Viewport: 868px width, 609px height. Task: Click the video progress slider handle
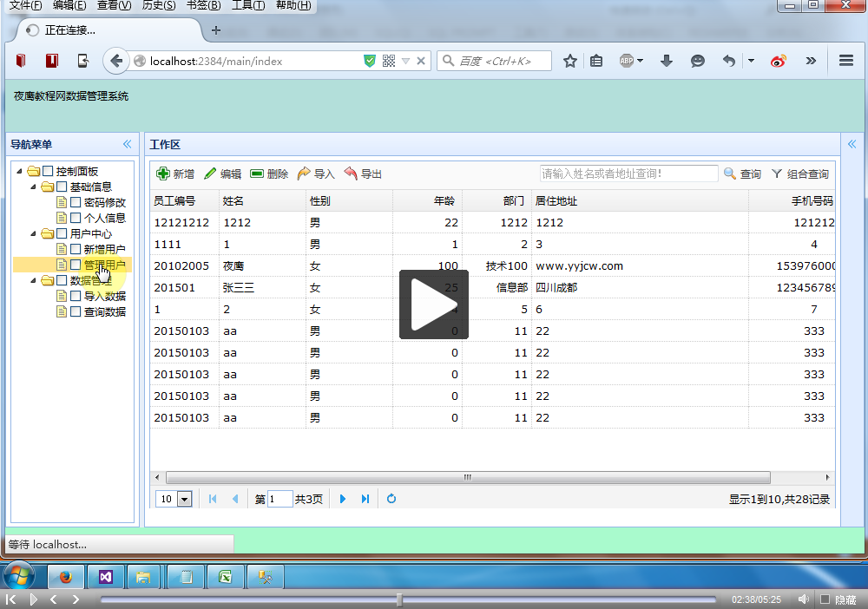[399, 599]
